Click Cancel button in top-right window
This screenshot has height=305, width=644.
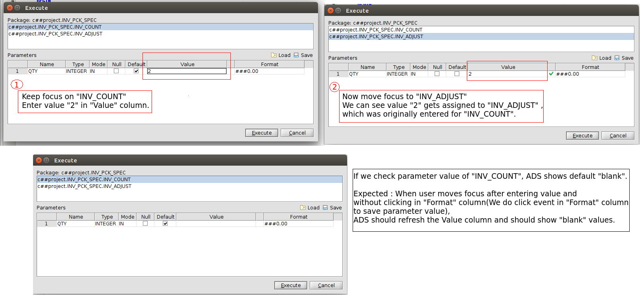(x=618, y=135)
